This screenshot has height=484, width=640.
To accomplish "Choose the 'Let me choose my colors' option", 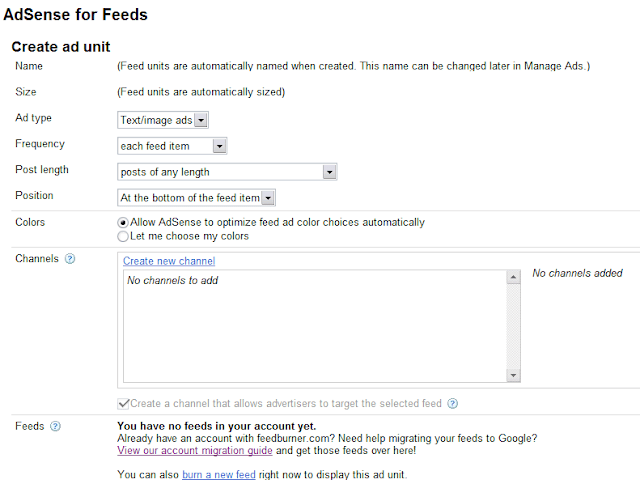I will click(123, 237).
